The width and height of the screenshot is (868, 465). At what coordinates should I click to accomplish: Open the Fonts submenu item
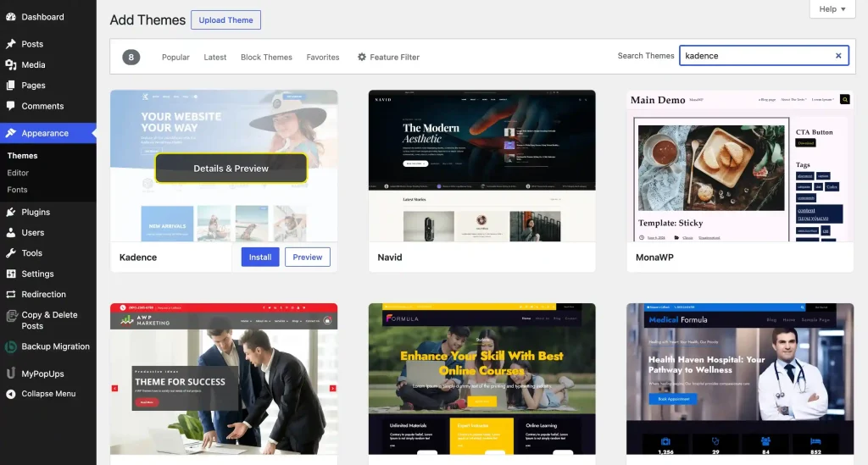pos(17,189)
